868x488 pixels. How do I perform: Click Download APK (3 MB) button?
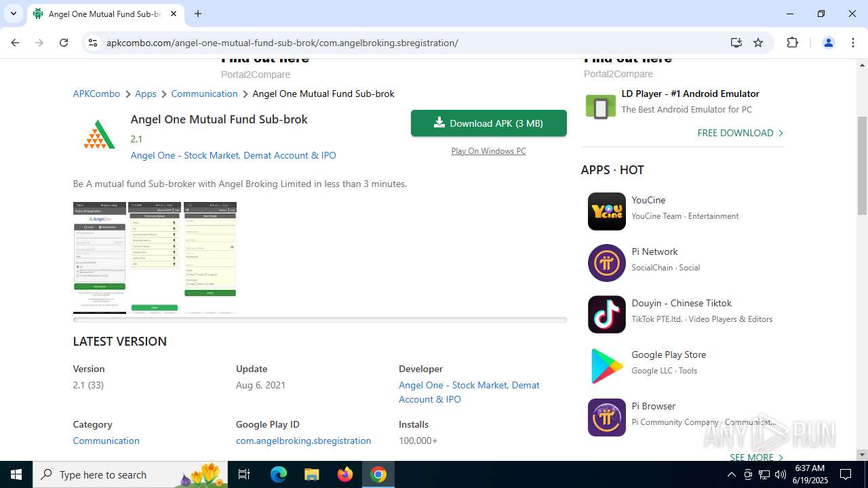489,123
